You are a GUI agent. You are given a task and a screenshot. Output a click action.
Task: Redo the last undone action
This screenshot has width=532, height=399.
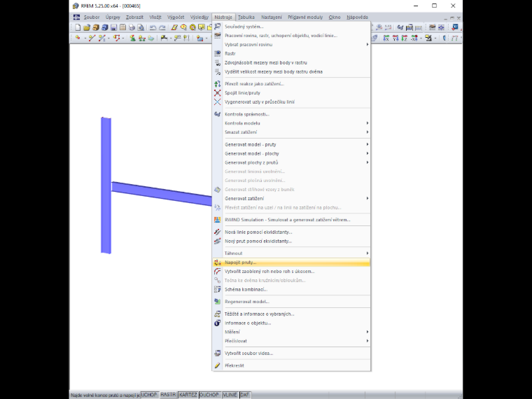click(x=162, y=27)
